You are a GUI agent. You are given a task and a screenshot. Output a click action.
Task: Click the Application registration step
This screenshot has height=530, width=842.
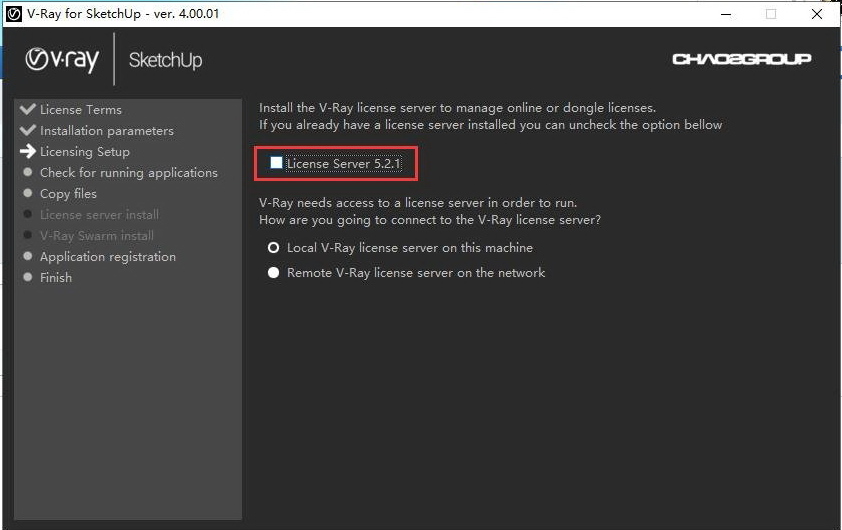click(x=108, y=257)
